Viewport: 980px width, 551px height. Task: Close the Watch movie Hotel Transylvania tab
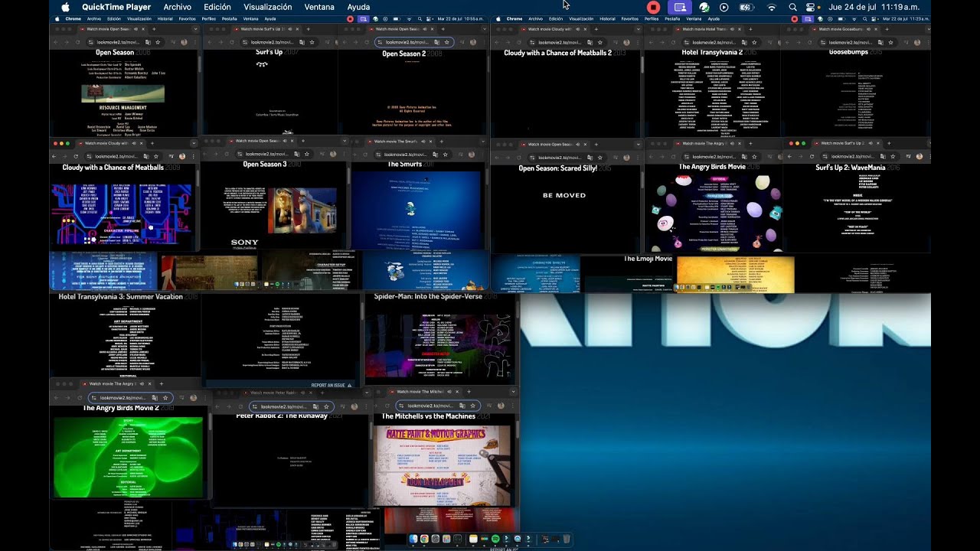tap(741, 29)
